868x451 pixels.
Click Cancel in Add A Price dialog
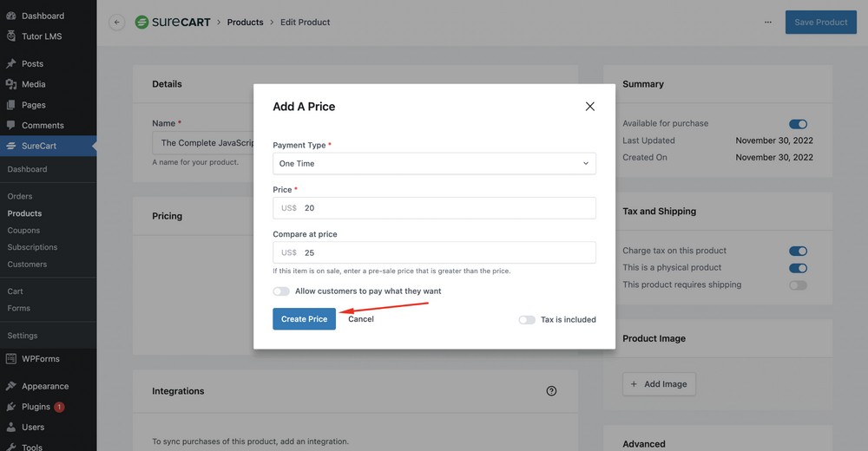click(361, 319)
